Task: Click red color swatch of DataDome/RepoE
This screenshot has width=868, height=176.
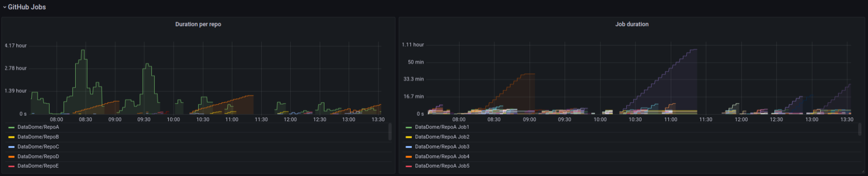Action: coord(12,166)
